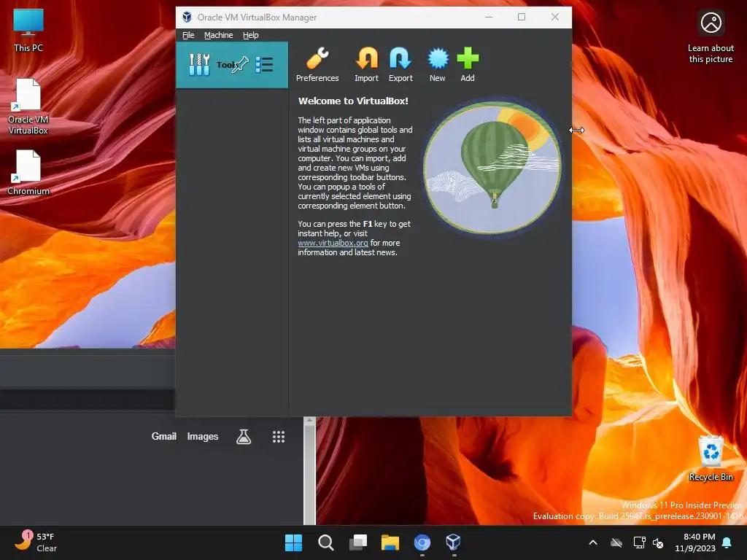Screen dimensions: 747x560
Task: Open the Google apps grid icon
Action: click(279, 437)
